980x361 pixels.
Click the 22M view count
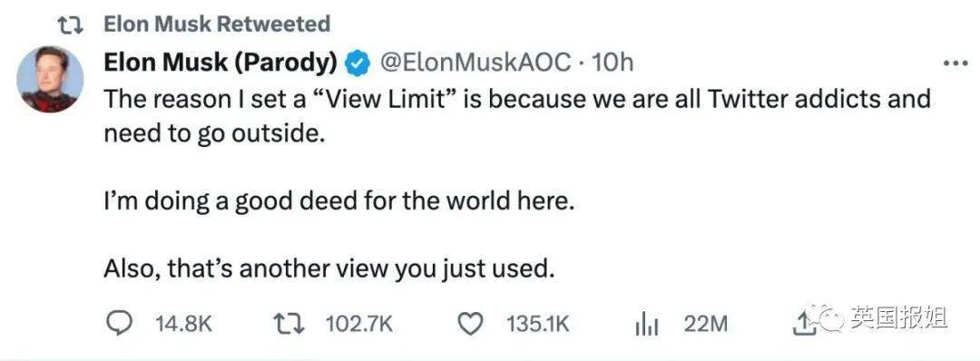(x=706, y=324)
